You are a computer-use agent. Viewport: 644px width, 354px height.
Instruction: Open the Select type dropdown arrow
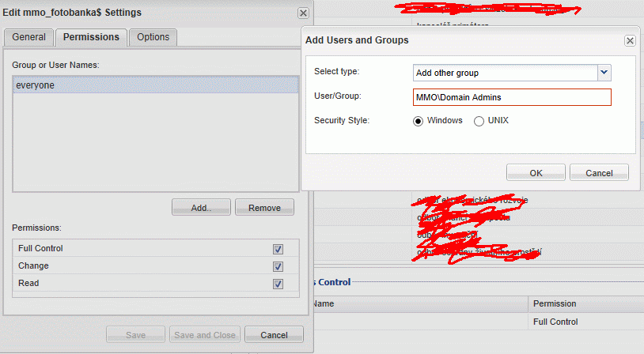(604, 73)
